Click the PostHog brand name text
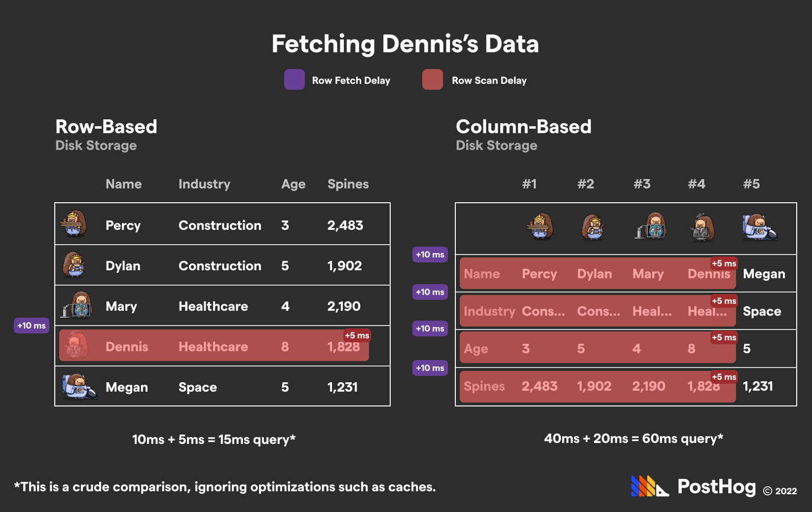 (716, 487)
